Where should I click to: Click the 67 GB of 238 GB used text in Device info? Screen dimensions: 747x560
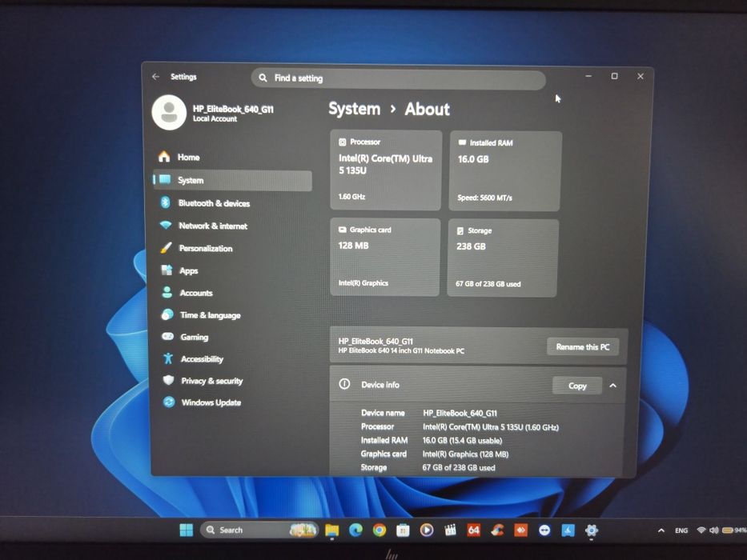(x=458, y=468)
